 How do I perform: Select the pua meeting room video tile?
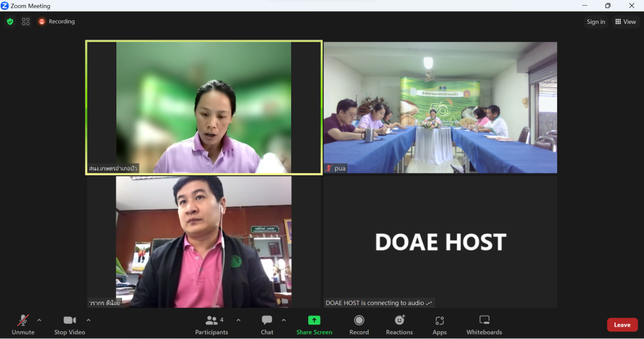tap(440, 107)
